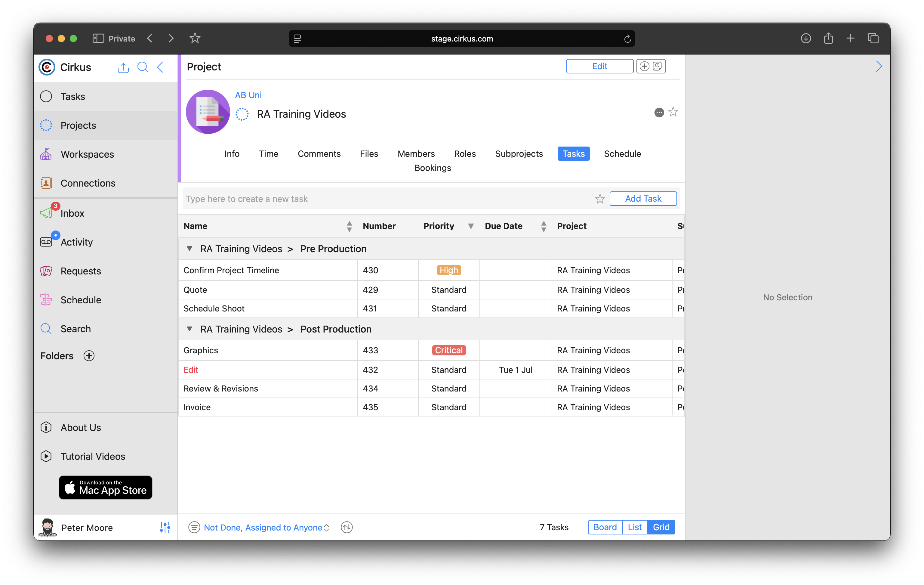Image resolution: width=924 pixels, height=585 pixels.
Task: Click the add Folders plus icon
Action: click(89, 356)
